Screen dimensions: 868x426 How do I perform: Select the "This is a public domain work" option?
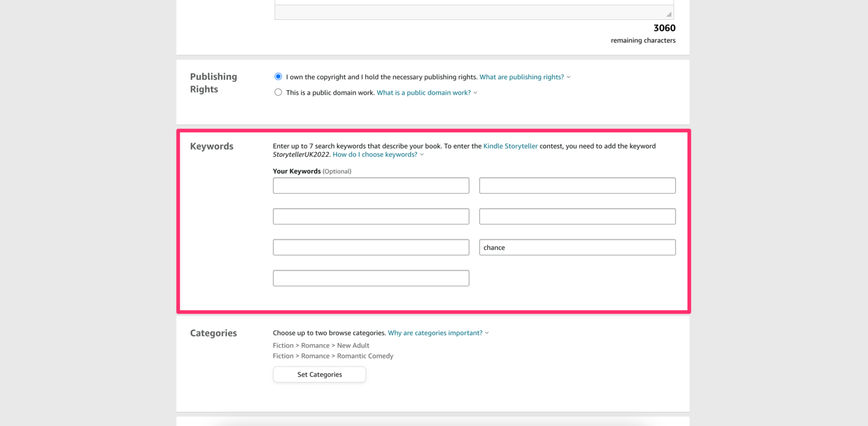pyautogui.click(x=278, y=92)
